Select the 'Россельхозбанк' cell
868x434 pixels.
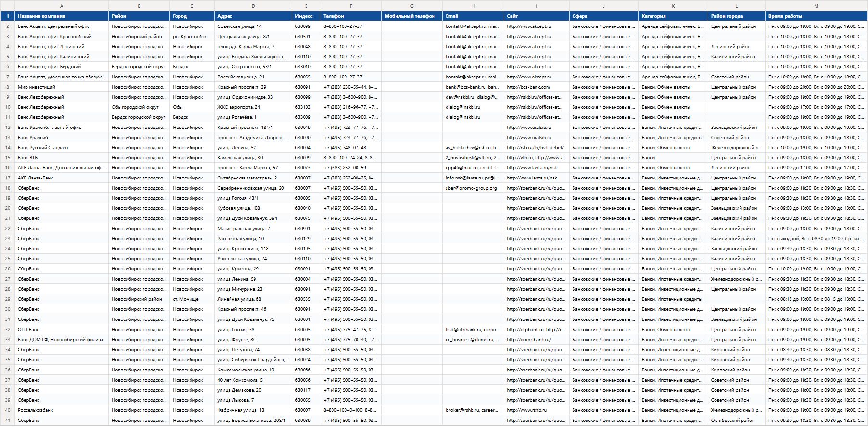coord(62,410)
